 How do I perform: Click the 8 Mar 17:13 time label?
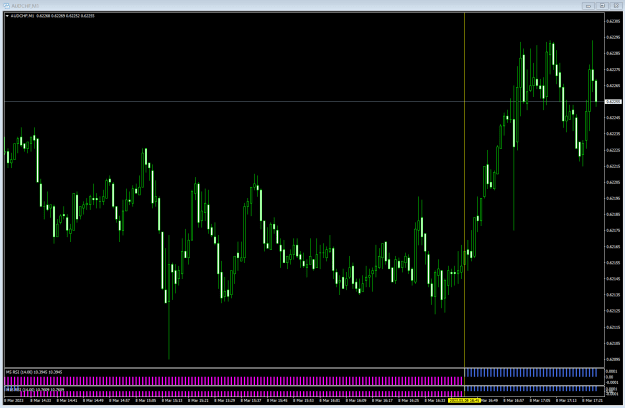pos(566,400)
